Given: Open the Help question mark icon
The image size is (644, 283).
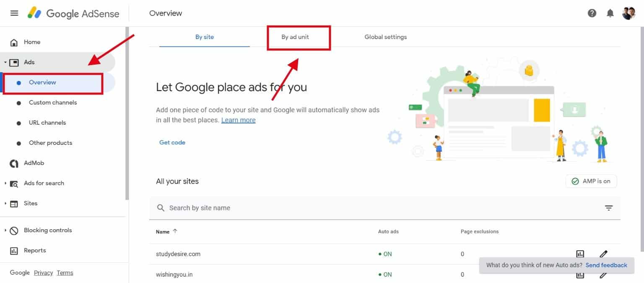Looking at the screenshot, I should [592, 13].
